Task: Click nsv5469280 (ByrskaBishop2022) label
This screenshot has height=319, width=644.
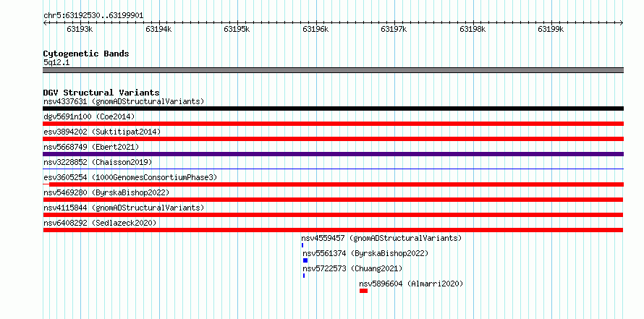Action: [106, 192]
